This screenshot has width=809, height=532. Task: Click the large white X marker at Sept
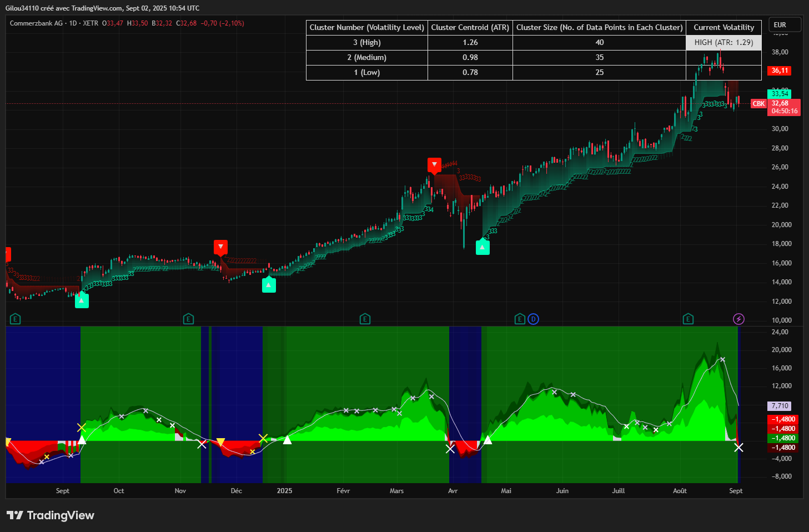738,447
